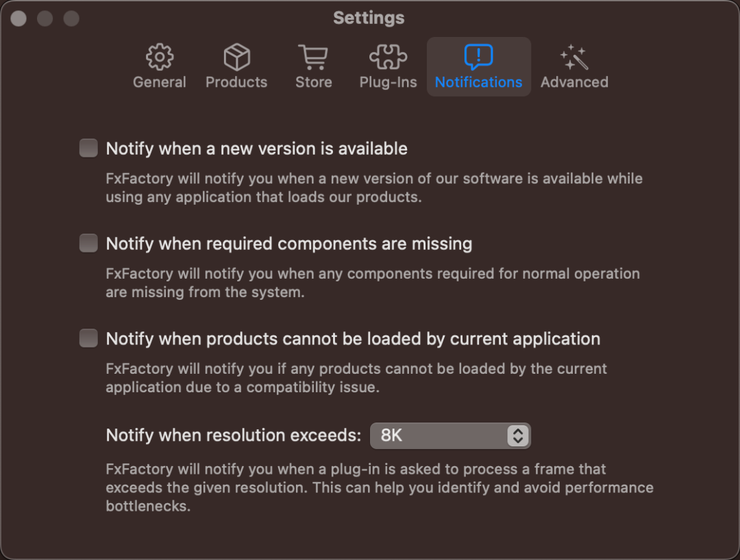This screenshot has width=740, height=560.
Task: Tick the required components missing checkbox
Action: 88,243
